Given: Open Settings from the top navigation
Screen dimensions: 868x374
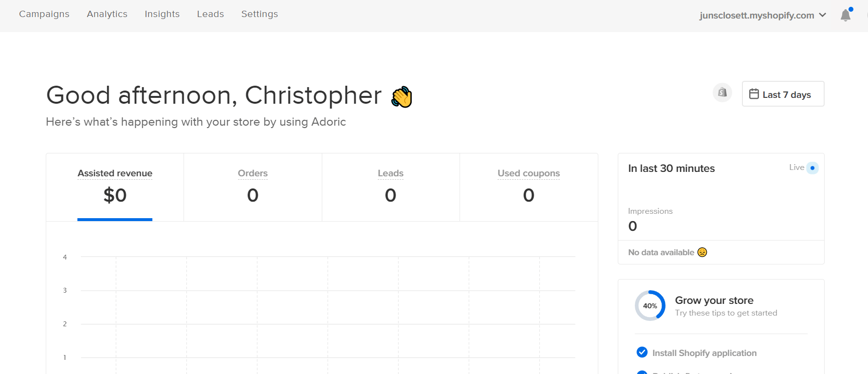Looking at the screenshot, I should click(x=259, y=14).
